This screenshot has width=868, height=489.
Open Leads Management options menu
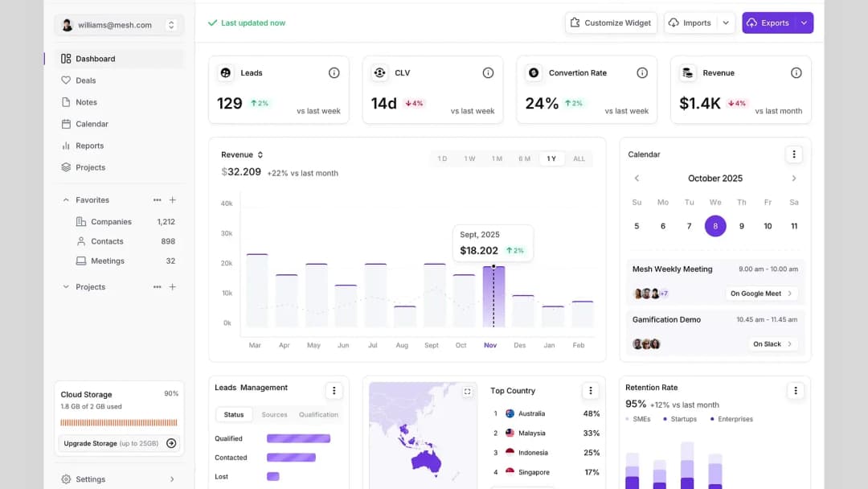(x=334, y=390)
